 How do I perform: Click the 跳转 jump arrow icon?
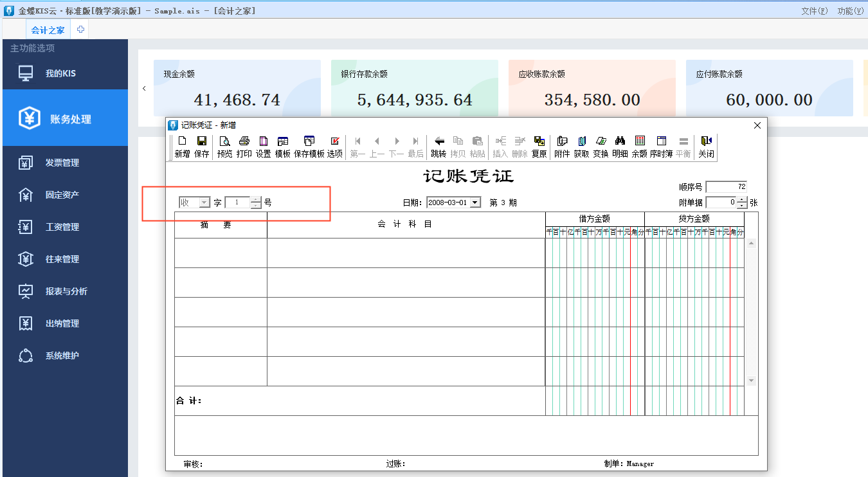coord(439,147)
